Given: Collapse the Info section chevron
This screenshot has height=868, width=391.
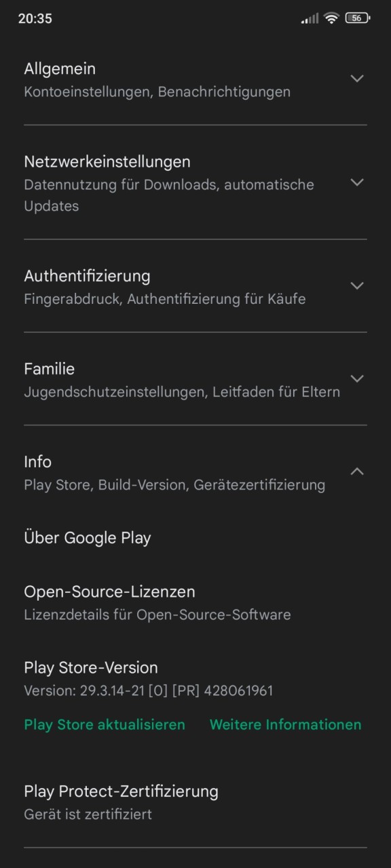Looking at the screenshot, I should tap(357, 471).
